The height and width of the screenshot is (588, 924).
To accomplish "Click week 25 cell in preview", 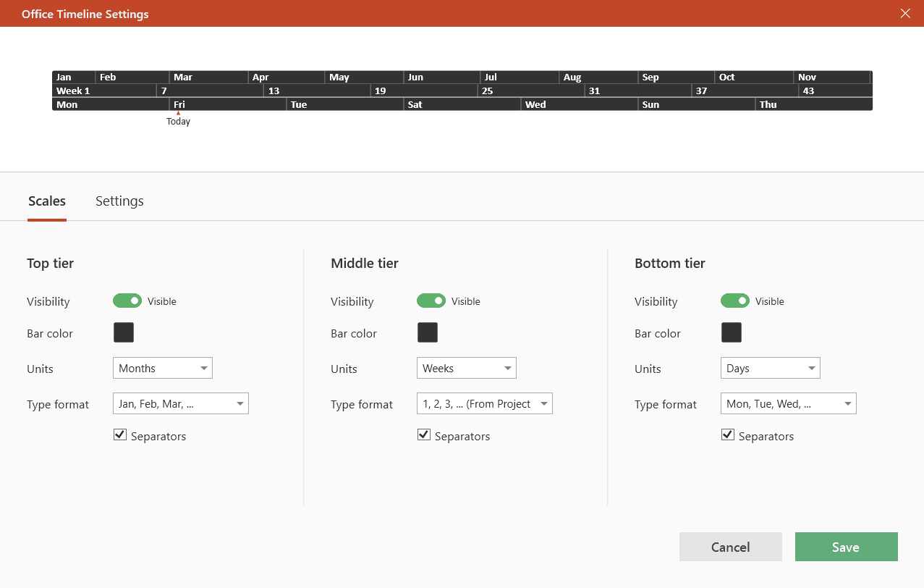I will [x=531, y=91].
